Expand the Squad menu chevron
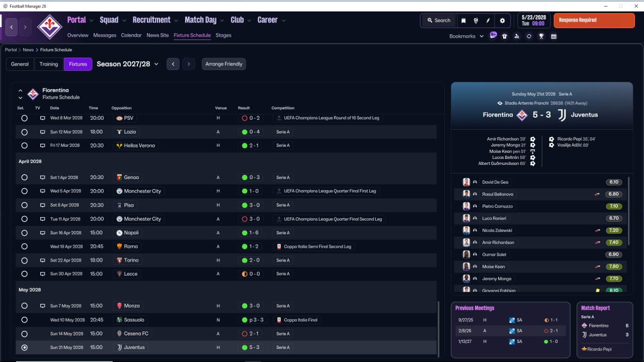This screenshot has width=644, height=362. click(x=124, y=21)
